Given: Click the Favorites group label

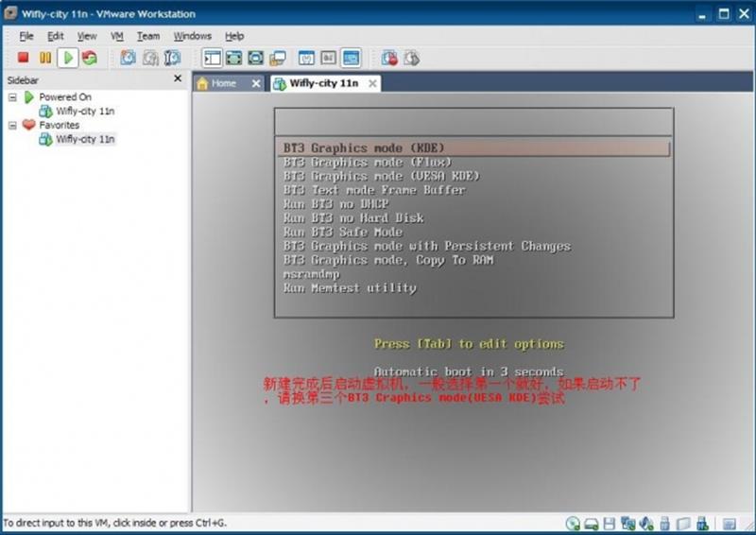Looking at the screenshot, I should pyautogui.click(x=59, y=125).
